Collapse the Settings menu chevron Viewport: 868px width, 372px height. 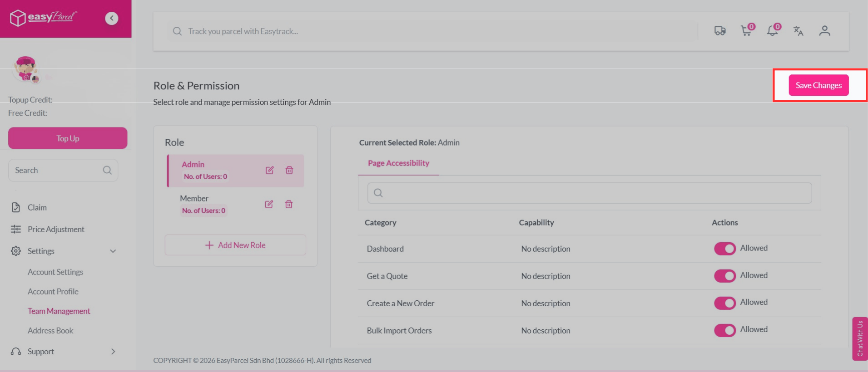click(x=113, y=251)
